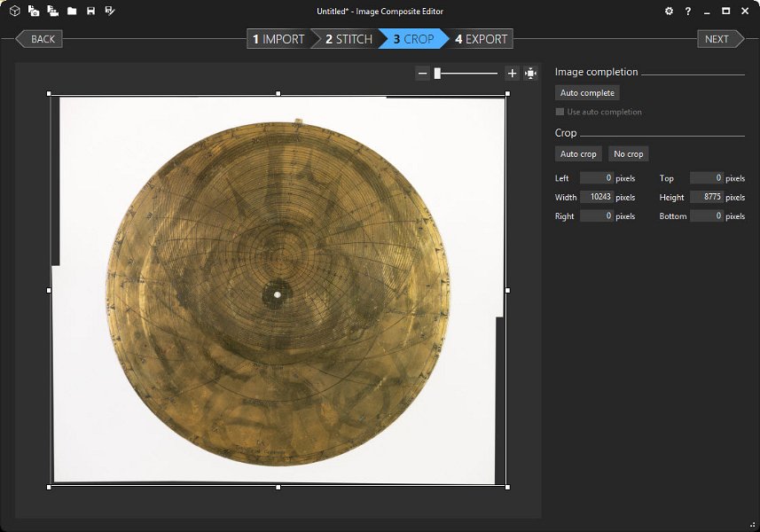Click New Structured Panorama icon
The image size is (760, 532).
point(52,12)
